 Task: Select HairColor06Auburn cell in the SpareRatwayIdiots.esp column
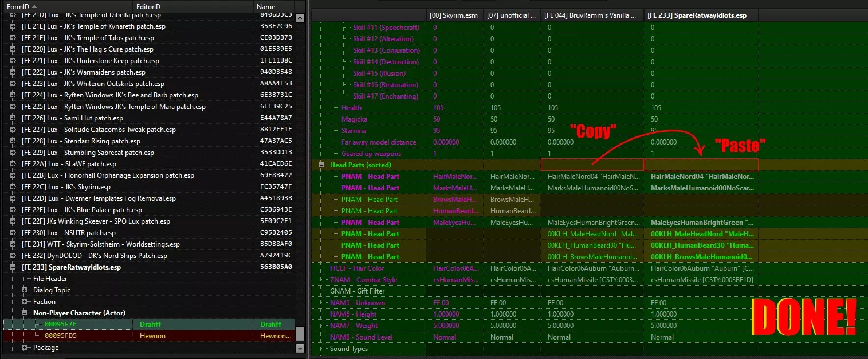(701, 268)
